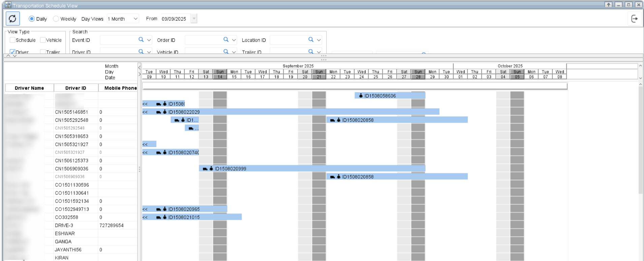Click the exit icon in the toolbar
Screen dimensions: 644x261
[634, 19]
